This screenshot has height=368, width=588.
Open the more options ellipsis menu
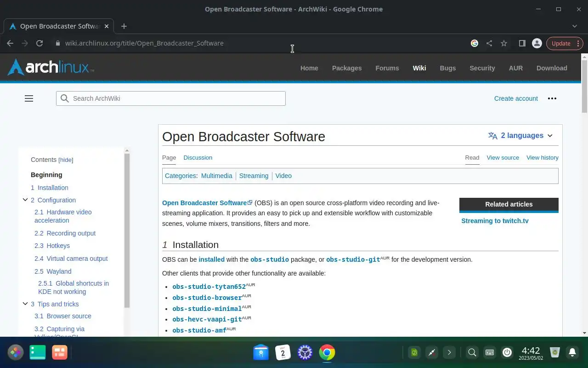552,98
